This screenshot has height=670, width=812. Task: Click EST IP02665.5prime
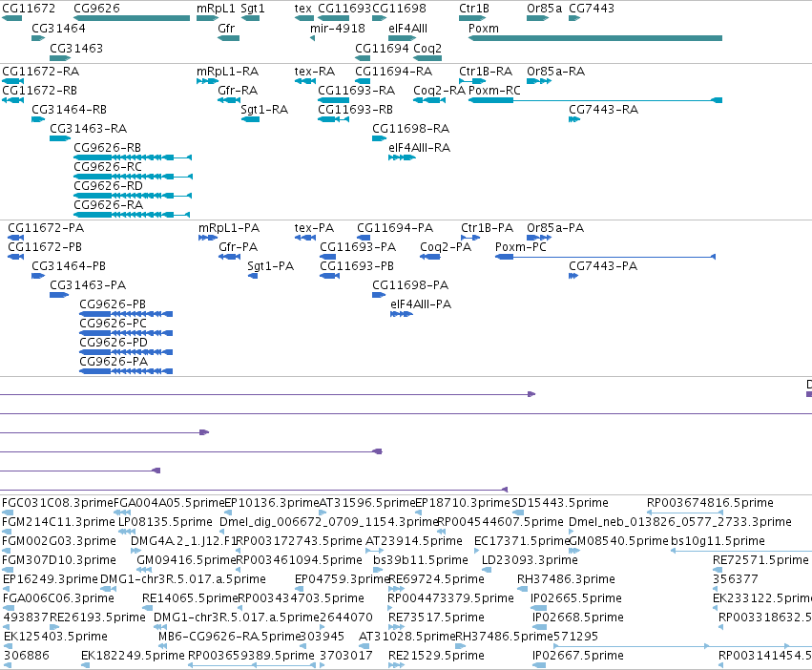[576, 598]
